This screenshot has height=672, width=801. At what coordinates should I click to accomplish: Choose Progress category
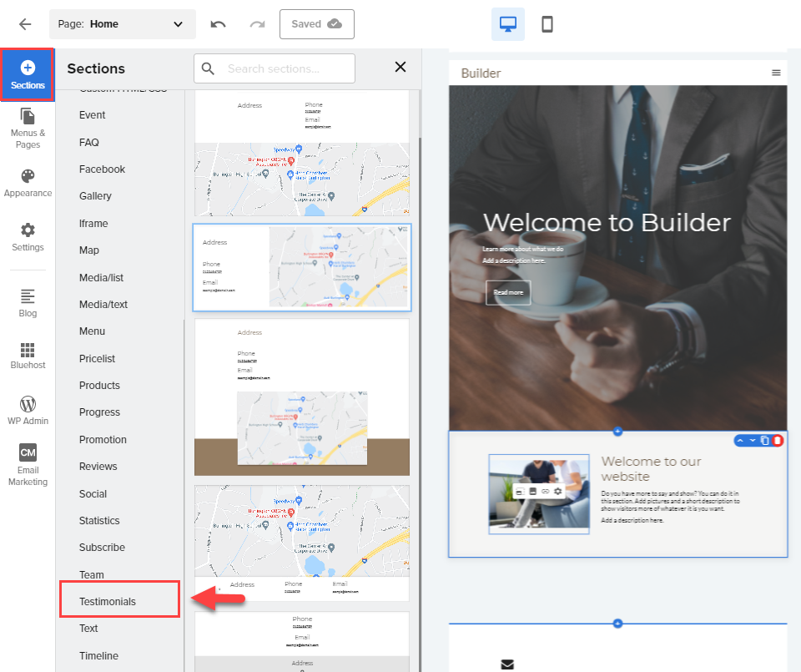99,412
